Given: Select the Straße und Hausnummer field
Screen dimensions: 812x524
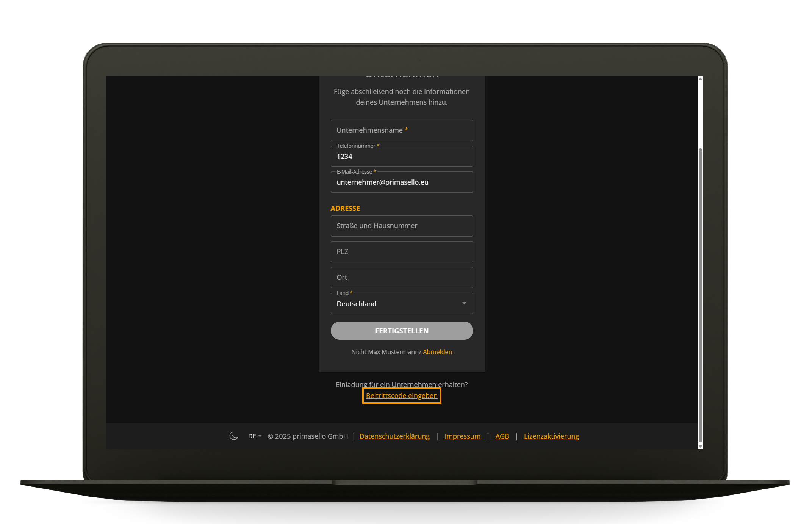Looking at the screenshot, I should (x=401, y=226).
